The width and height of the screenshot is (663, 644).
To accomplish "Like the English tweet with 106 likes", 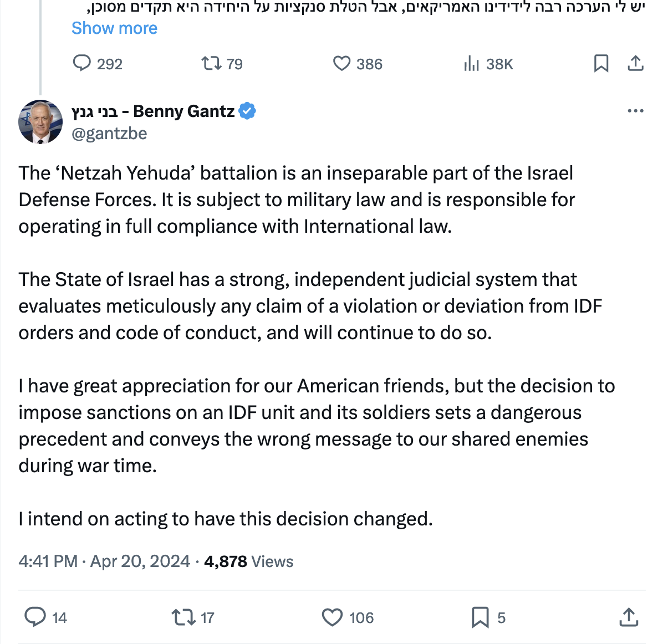I will point(333,617).
